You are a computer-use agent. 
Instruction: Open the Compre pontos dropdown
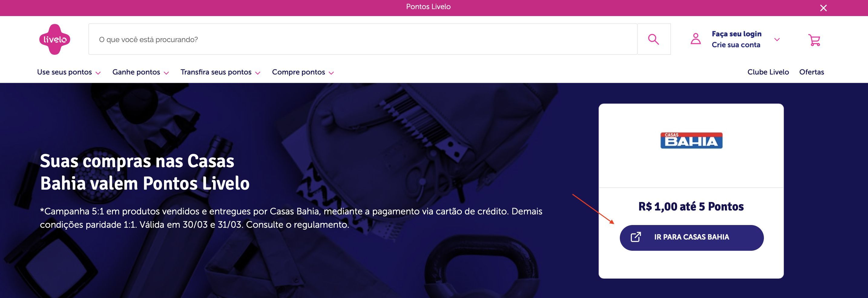click(303, 72)
